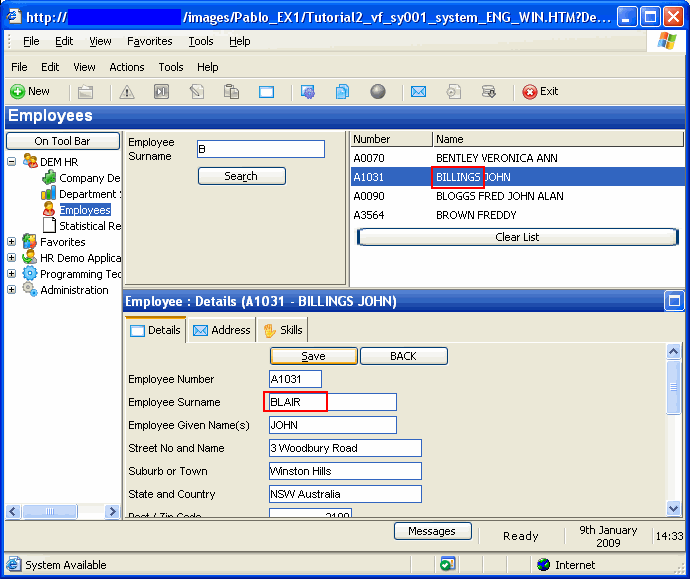Click the film-frame toolbar icon after warning
The width and height of the screenshot is (690, 579).
coord(161,92)
